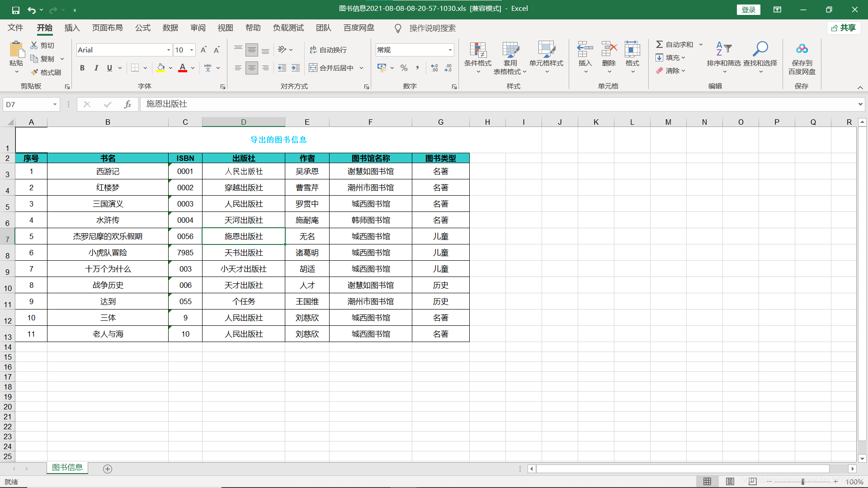The width and height of the screenshot is (868, 488).
Task: Click the 共享 share button
Action: [844, 28]
